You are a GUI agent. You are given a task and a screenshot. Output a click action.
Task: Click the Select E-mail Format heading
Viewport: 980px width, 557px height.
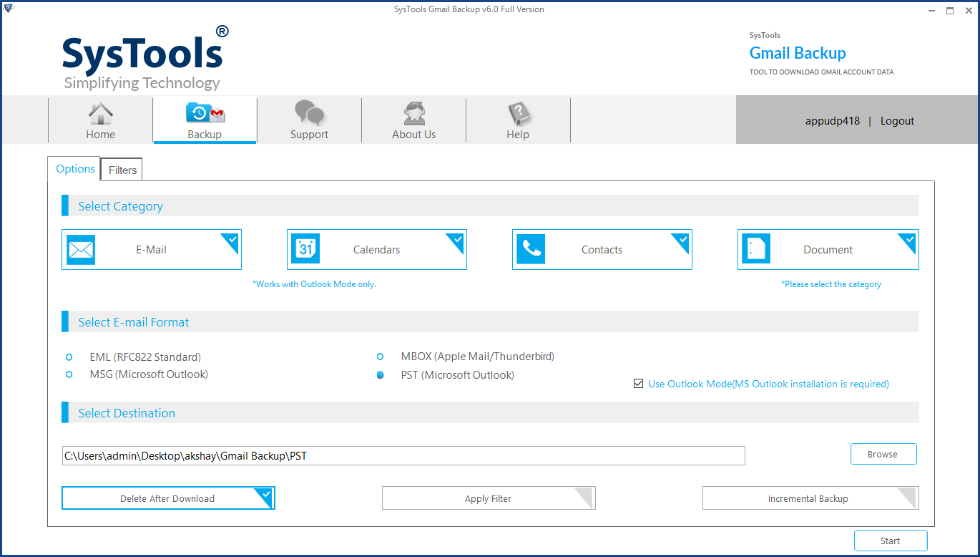point(134,322)
